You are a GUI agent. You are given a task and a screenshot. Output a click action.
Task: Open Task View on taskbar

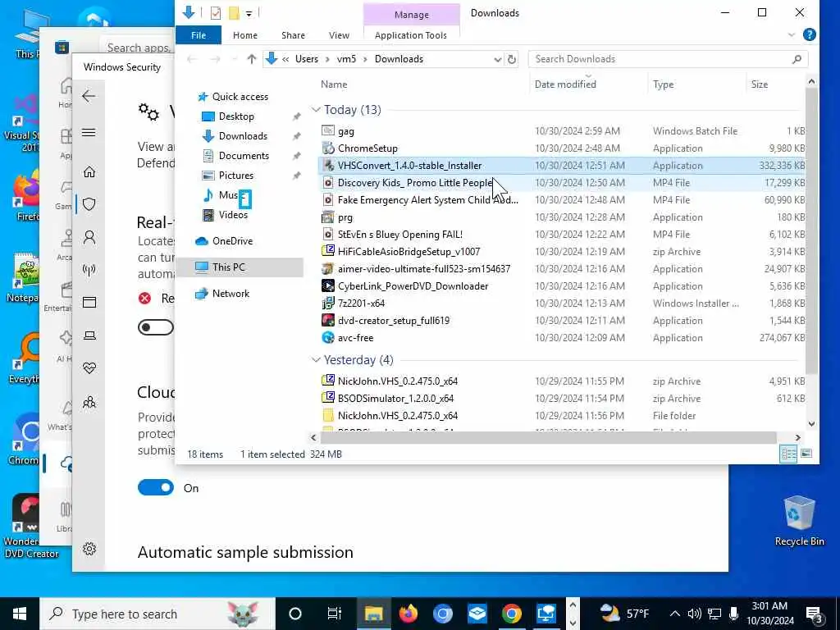pos(335,614)
